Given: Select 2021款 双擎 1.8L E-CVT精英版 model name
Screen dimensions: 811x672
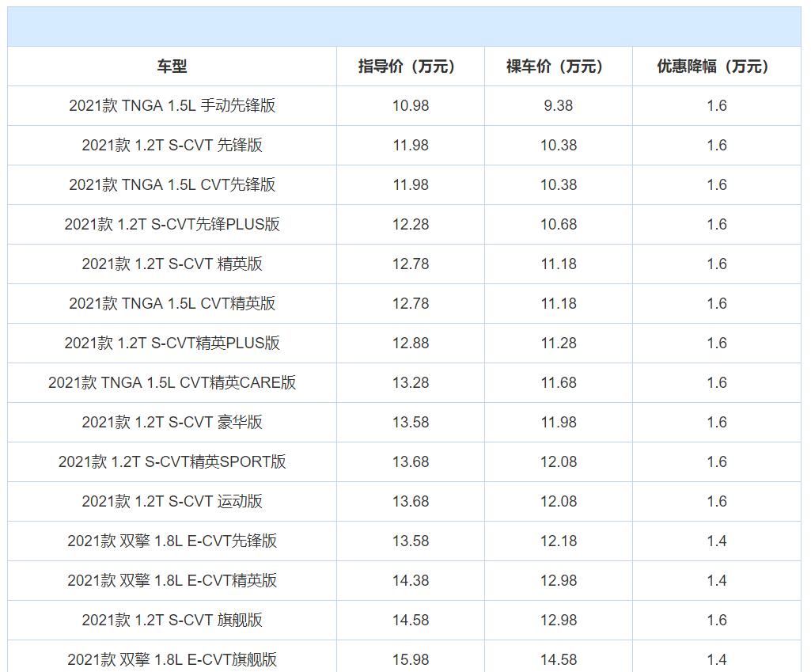Looking at the screenshot, I should [x=172, y=580].
